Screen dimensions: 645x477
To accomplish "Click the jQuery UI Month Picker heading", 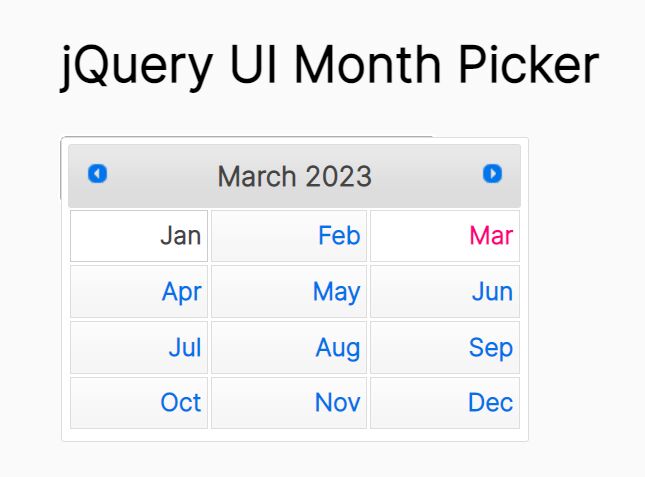I will [x=329, y=67].
